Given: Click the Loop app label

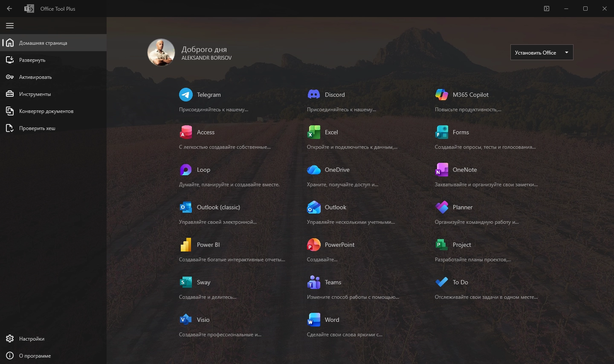Looking at the screenshot, I should pos(203,170).
